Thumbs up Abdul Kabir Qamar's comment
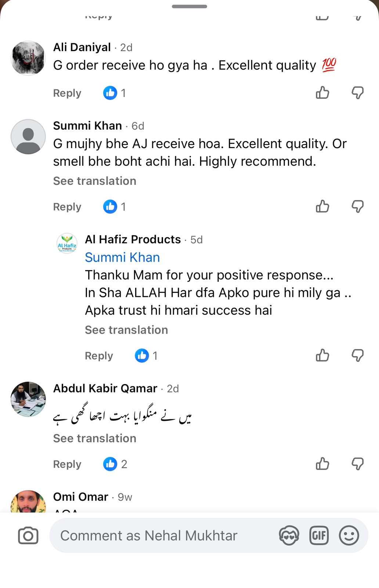The width and height of the screenshot is (379, 588). 322,464
